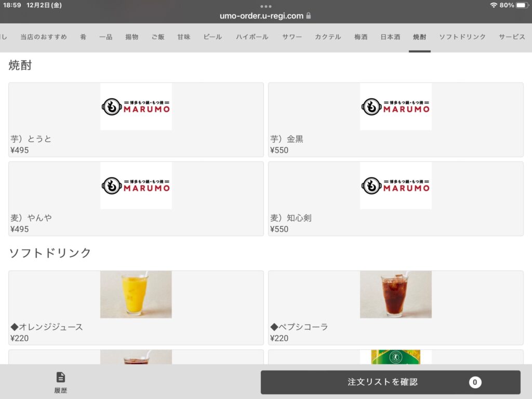The image size is (532, 399).
Task: Jump to the ソフトドリンク tab
Action: click(x=462, y=37)
